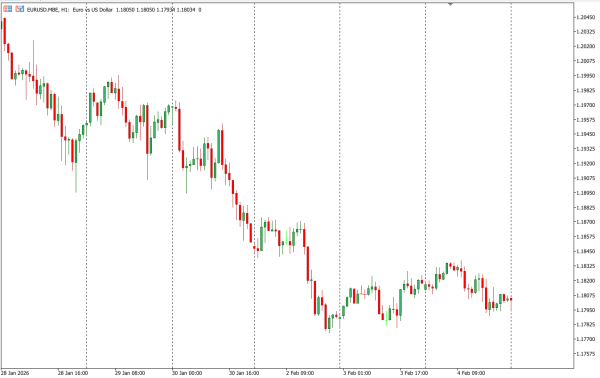
Task: Click the 1.17700 price scale label
Action: click(585, 339)
